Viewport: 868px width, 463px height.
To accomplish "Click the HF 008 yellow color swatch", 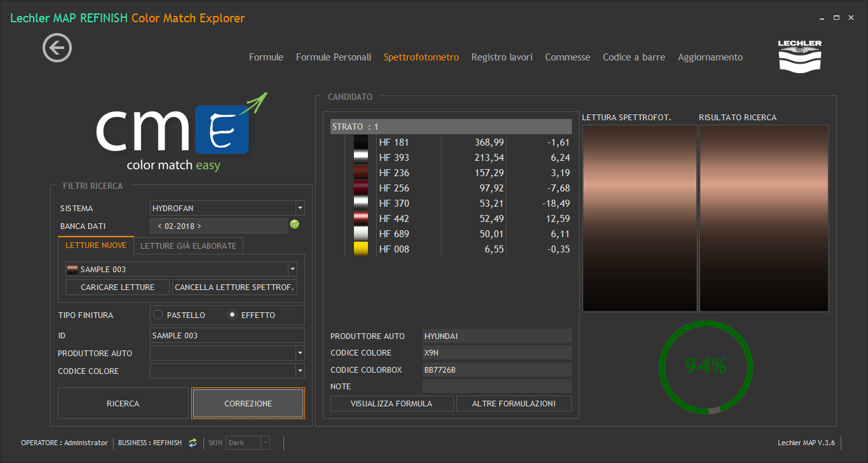I will [361, 249].
